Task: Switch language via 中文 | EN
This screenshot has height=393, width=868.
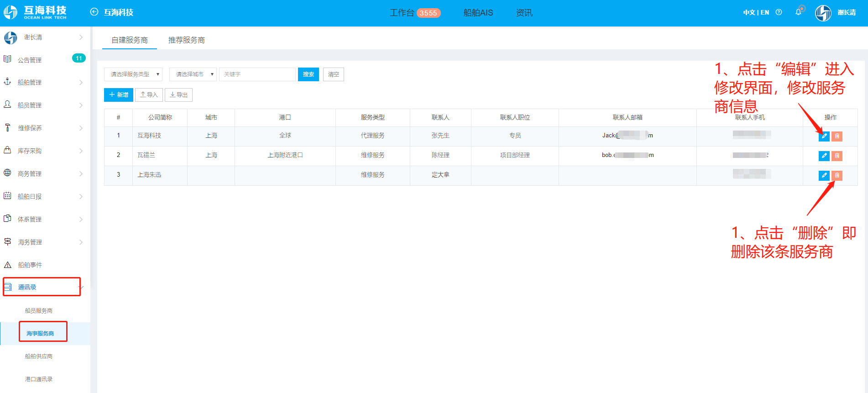Action: point(756,12)
